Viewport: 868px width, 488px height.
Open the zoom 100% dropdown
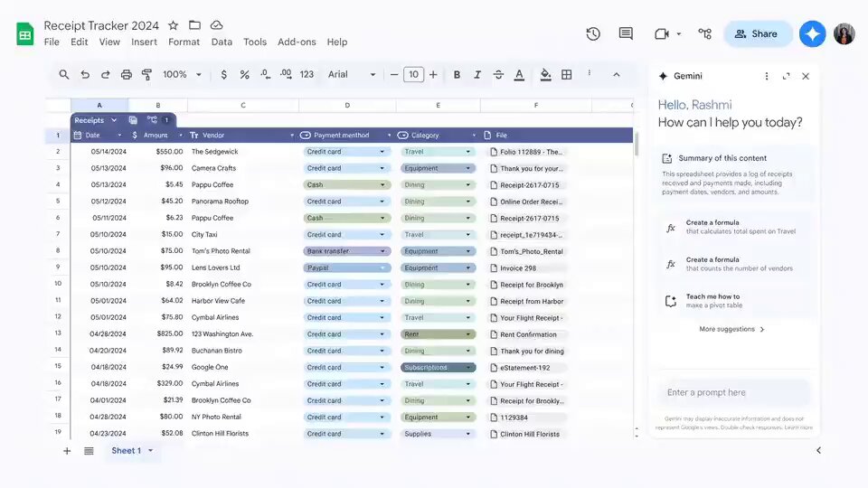tap(182, 75)
